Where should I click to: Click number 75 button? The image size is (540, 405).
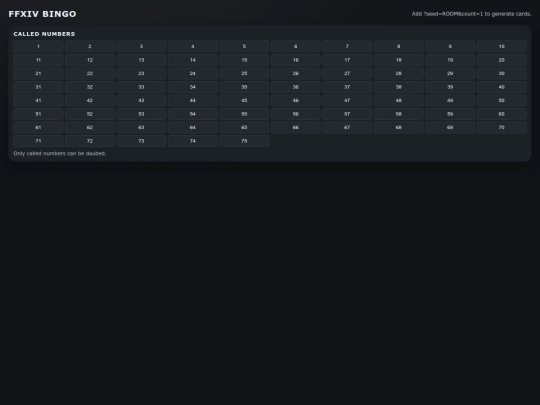[x=244, y=141]
